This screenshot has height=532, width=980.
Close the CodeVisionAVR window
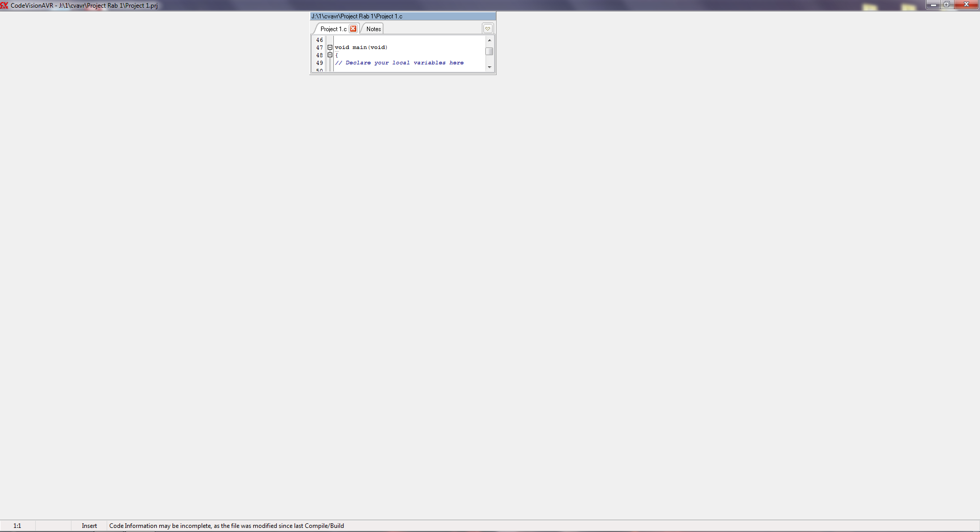click(966, 5)
